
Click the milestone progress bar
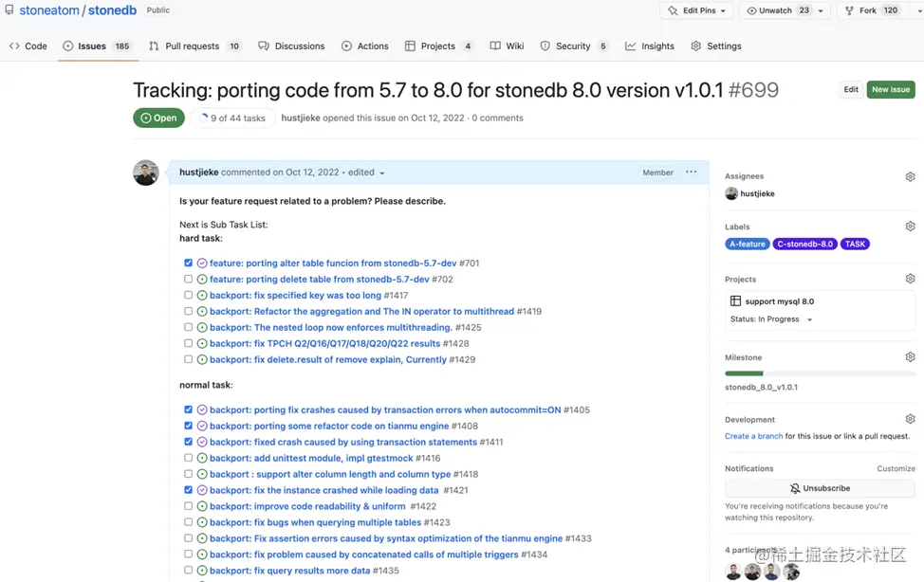(820, 373)
